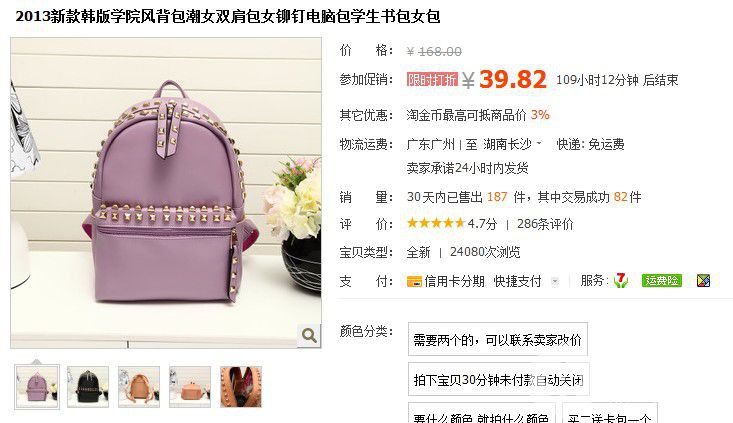Open the 286条评价 reviews link
This screenshot has height=423, width=733.
[x=545, y=224]
